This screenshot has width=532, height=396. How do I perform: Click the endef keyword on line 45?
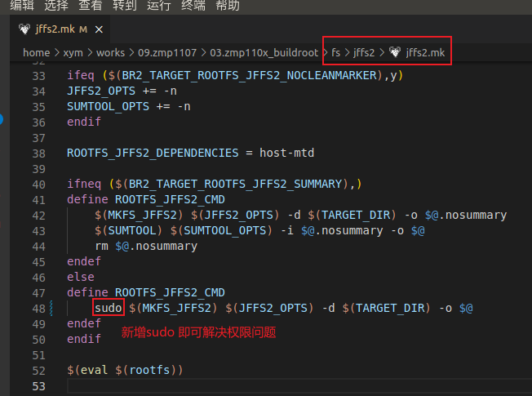pos(84,261)
